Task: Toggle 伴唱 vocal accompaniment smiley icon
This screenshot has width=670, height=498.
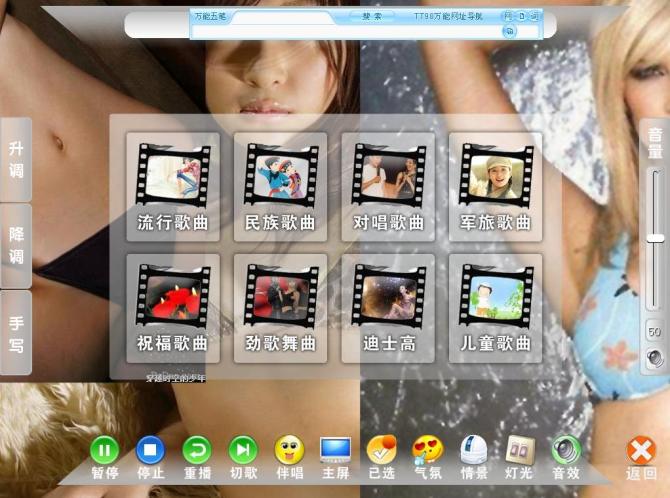Action: (x=289, y=450)
